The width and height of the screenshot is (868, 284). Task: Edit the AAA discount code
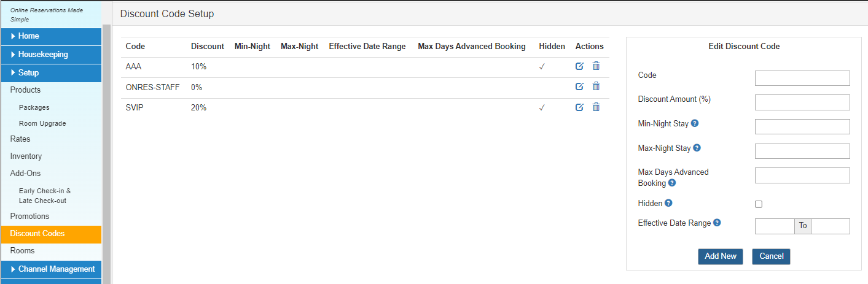click(x=579, y=67)
